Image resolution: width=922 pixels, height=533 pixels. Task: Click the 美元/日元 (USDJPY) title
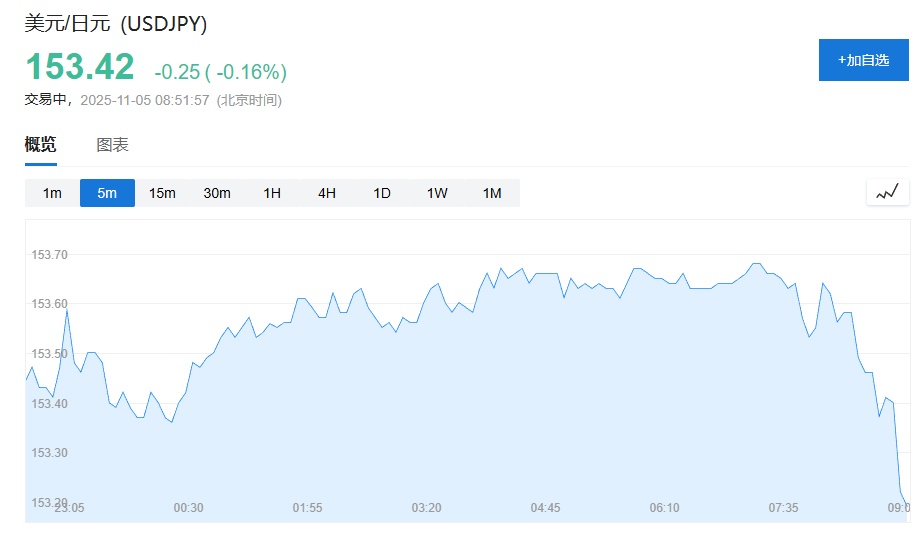(x=116, y=23)
